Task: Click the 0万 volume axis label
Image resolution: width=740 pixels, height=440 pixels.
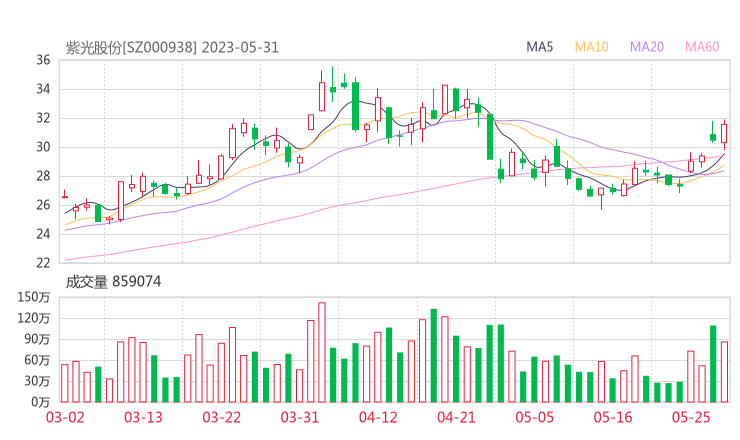Action: click(x=41, y=402)
